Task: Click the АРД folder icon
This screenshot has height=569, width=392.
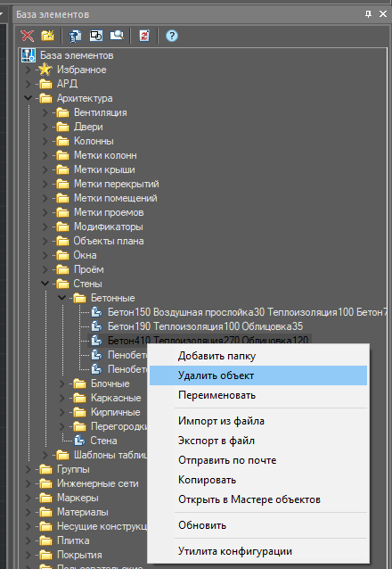Action: (45, 84)
